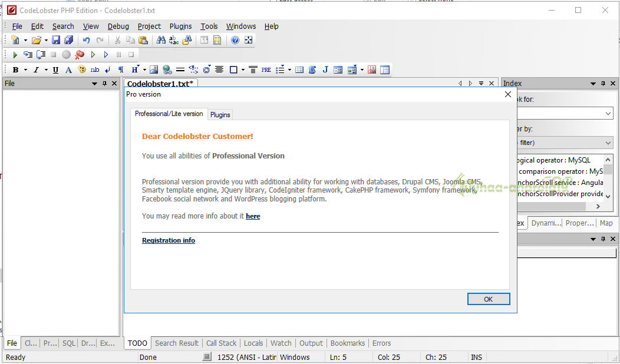Open Find with the binoculars icon

[x=161, y=40]
